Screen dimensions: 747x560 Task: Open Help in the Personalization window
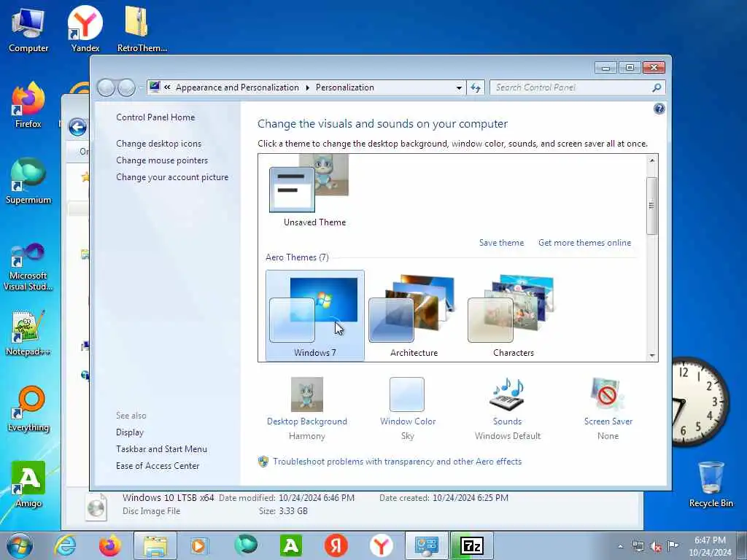[x=659, y=109]
